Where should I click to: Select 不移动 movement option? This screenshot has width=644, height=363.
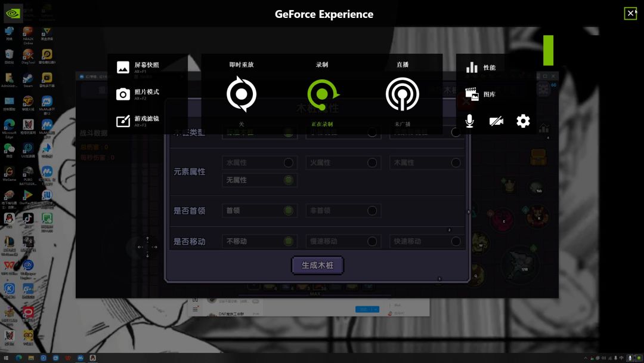(259, 241)
